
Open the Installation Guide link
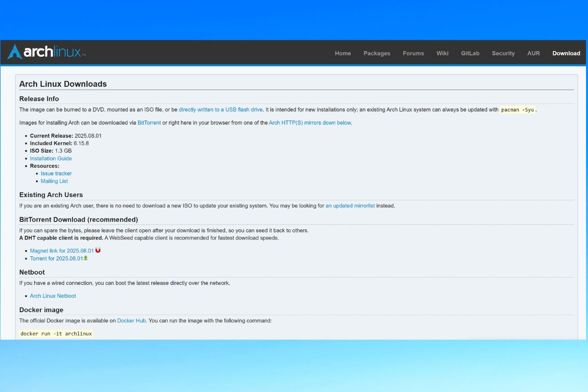click(x=51, y=159)
